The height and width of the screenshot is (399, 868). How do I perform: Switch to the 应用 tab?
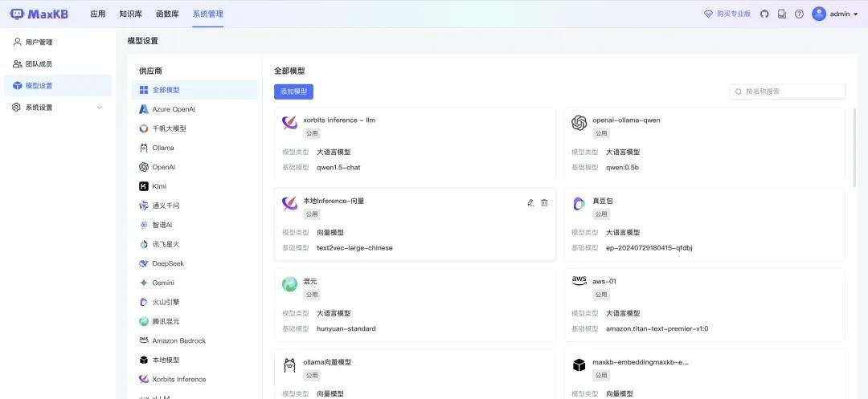point(97,14)
